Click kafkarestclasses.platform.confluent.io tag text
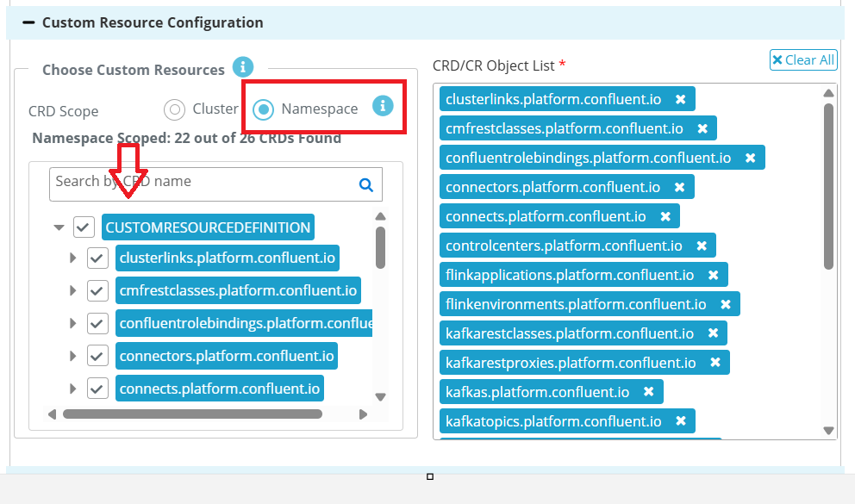Screen dimensions: 855x504 pos(569,333)
